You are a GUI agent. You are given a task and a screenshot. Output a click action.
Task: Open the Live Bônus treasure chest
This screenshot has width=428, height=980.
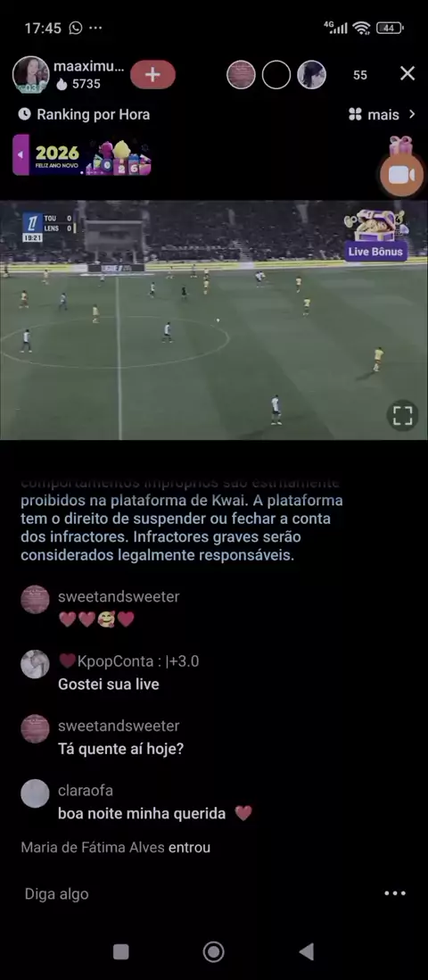pos(376,235)
